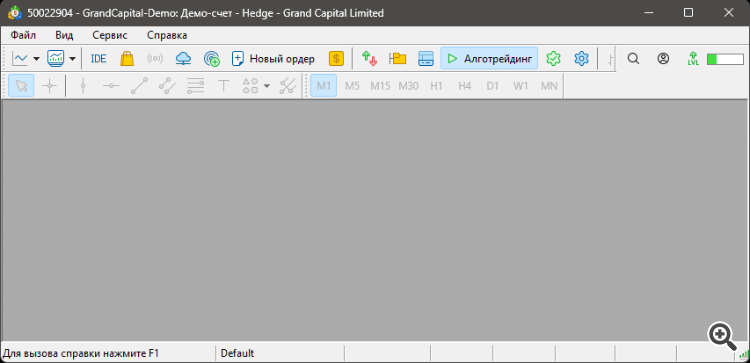
Task: Click the green gear checkmark icon
Action: point(553,59)
